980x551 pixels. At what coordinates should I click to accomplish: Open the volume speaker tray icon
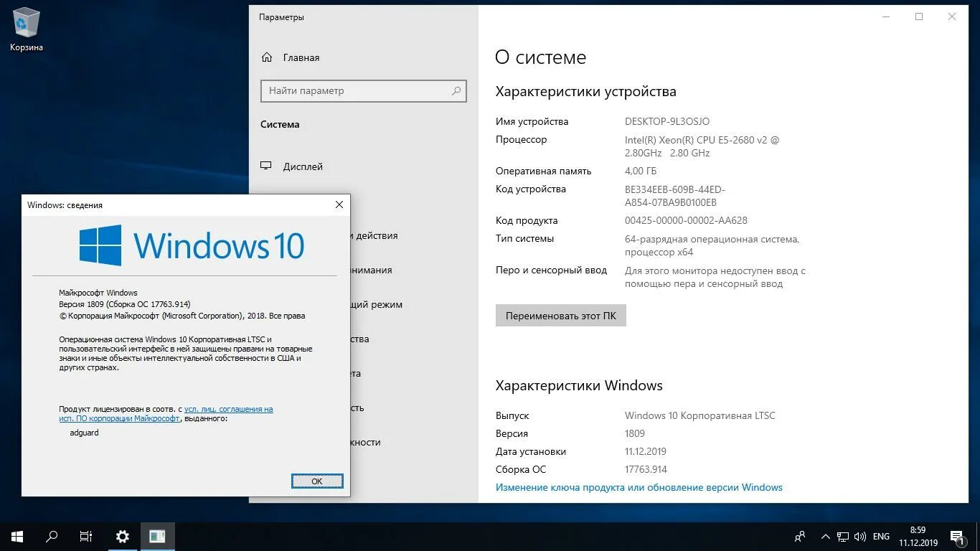(860, 536)
